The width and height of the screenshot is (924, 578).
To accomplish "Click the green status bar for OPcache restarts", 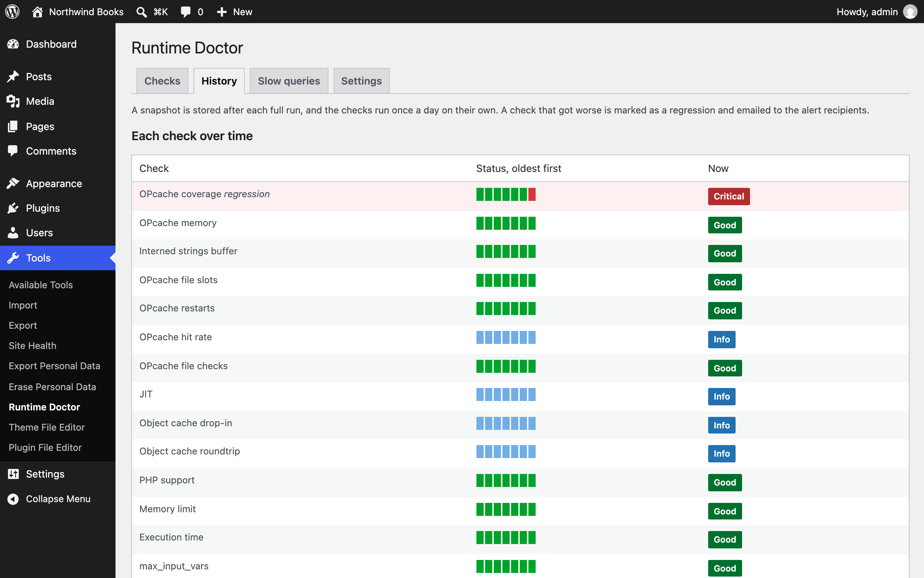I will coord(506,309).
